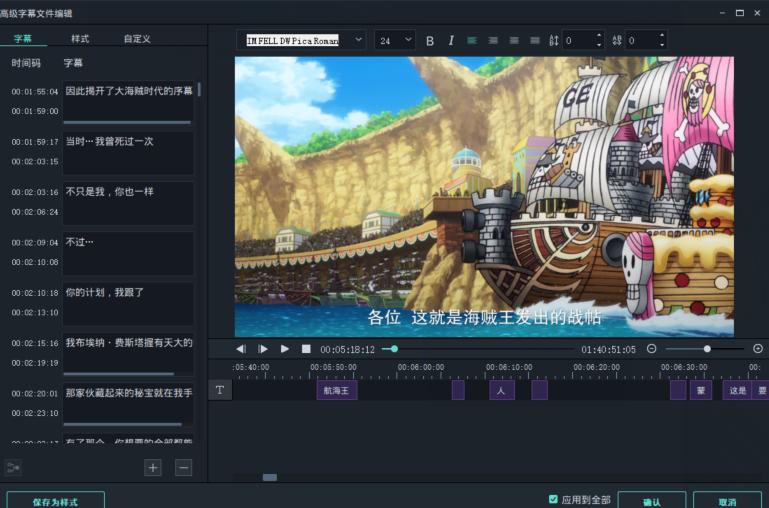Decrease the character spacing value
The image size is (769, 508).
[662, 45]
